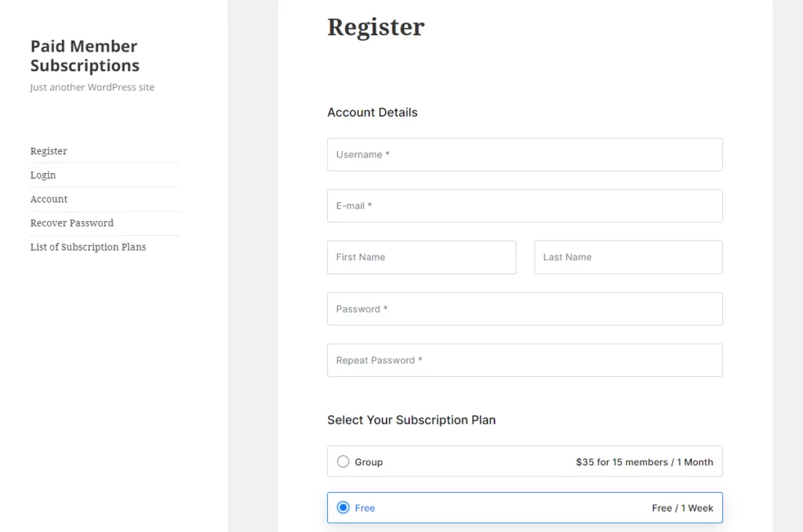Open the Login page link
The height and width of the screenshot is (532, 803).
click(43, 175)
